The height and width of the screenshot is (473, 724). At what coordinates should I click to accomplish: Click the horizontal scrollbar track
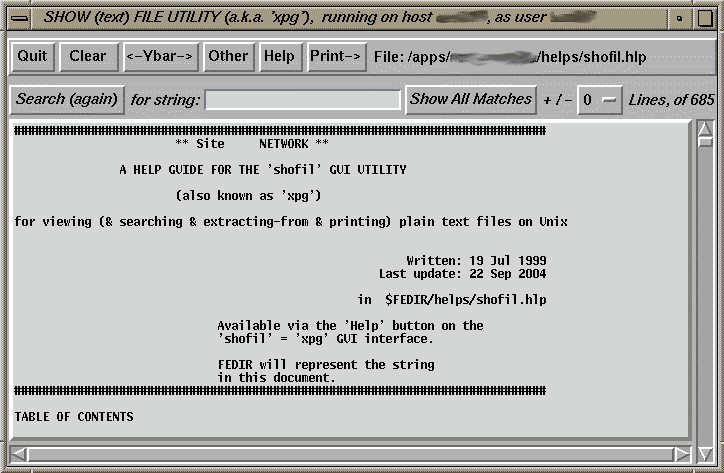coord(350,454)
